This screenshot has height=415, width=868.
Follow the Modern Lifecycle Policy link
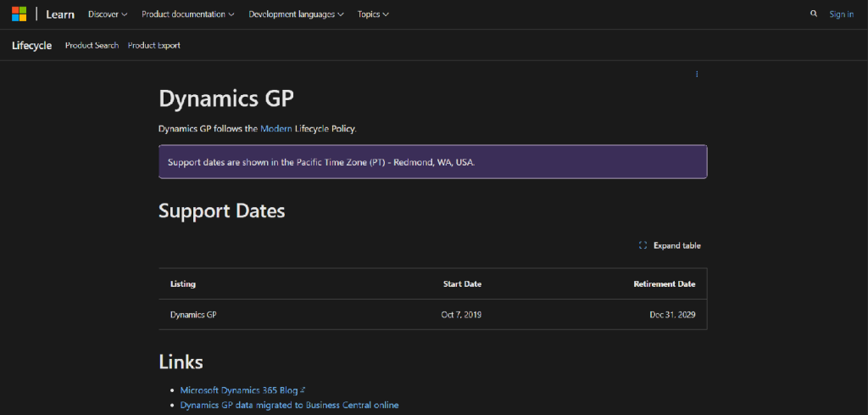[276, 128]
